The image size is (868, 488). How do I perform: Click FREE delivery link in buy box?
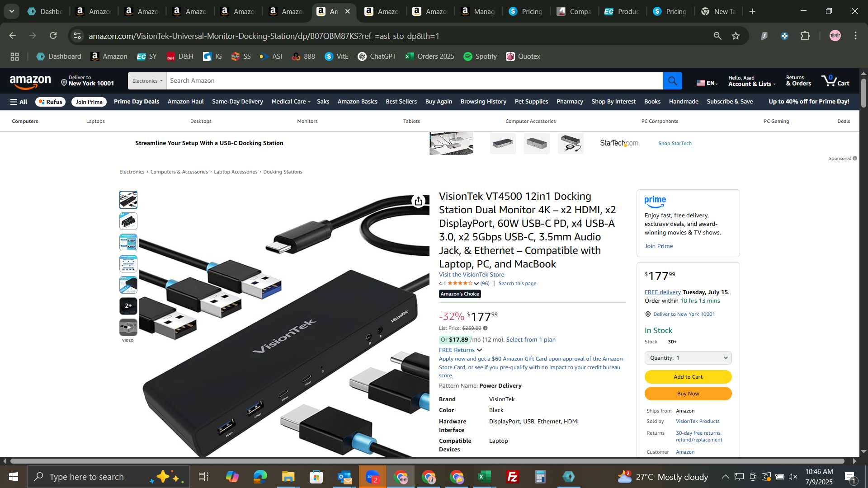[662, 292]
